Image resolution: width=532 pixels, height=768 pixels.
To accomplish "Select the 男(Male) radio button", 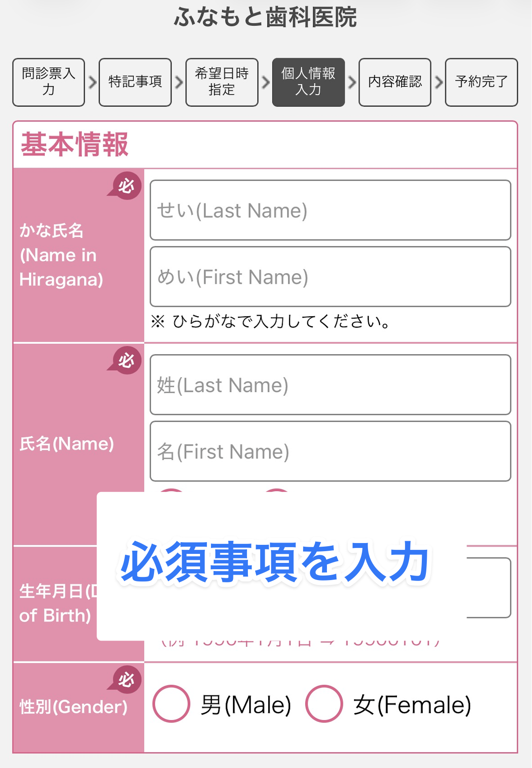I will click(x=171, y=704).
